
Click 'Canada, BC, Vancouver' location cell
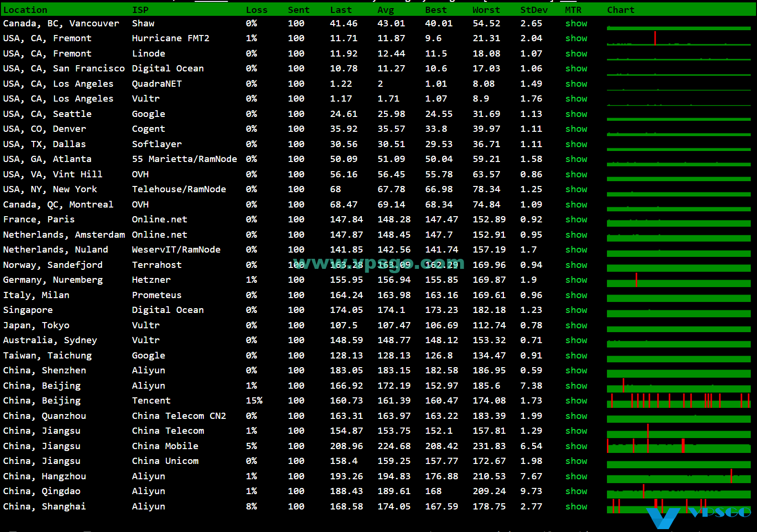coord(61,23)
